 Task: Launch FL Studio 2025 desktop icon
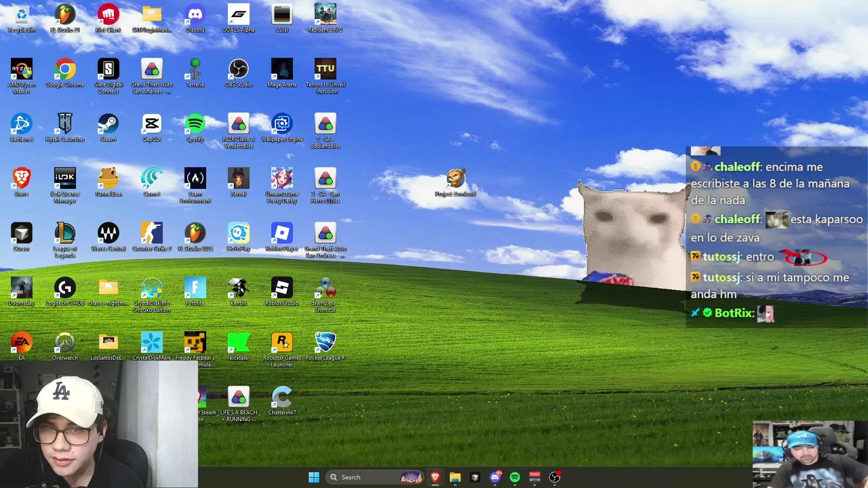[195, 237]
